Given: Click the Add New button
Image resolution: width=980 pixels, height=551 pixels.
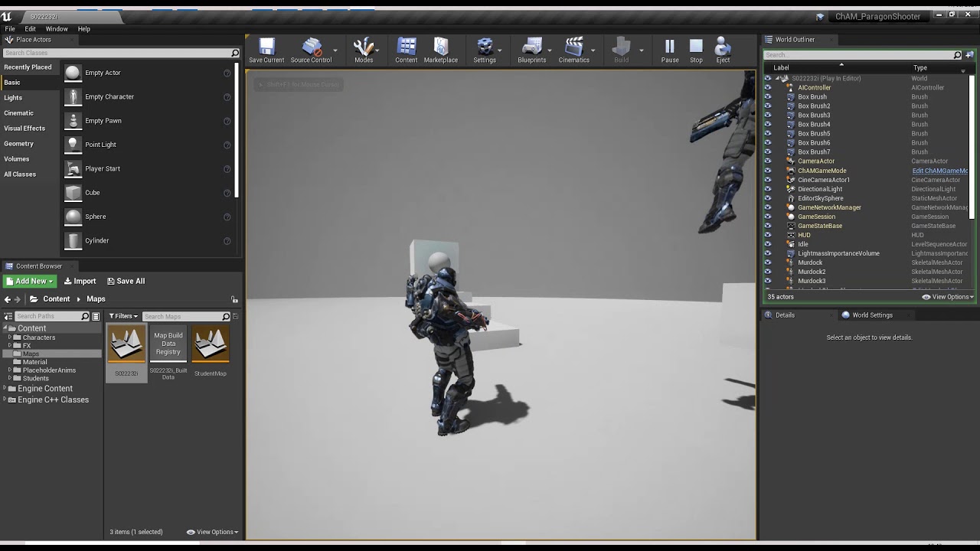Looking at the screenshot, I should tap(30, 281).
